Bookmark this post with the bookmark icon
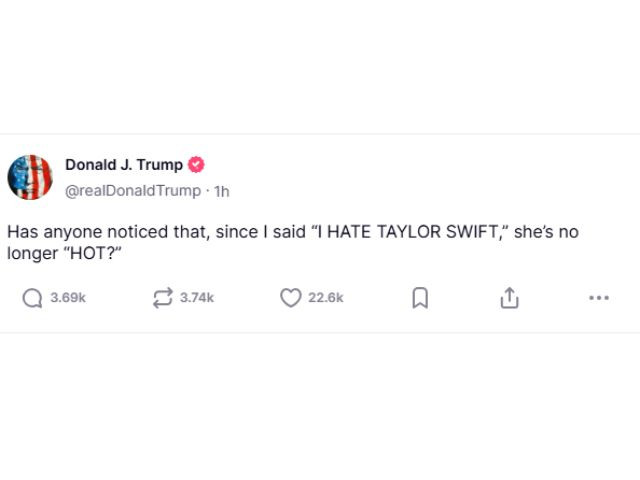640x480 pixels. [x=420, y=298]
